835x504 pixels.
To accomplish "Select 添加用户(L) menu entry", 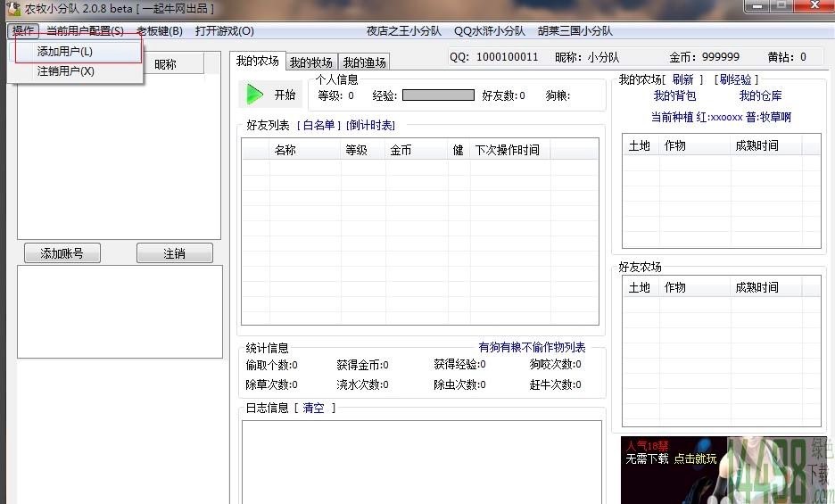I will (x=65, y=52).
